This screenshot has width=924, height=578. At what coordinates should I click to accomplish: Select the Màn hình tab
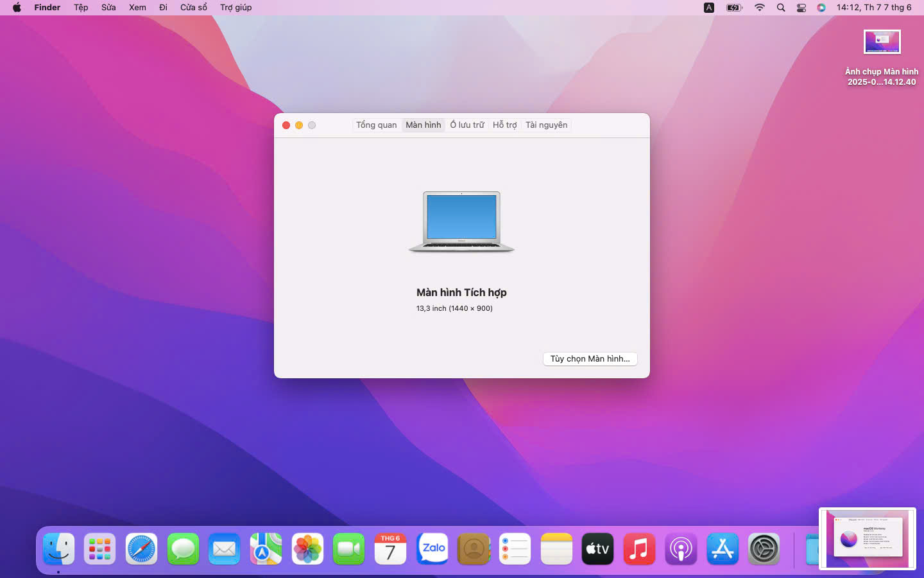coord(424,125)
